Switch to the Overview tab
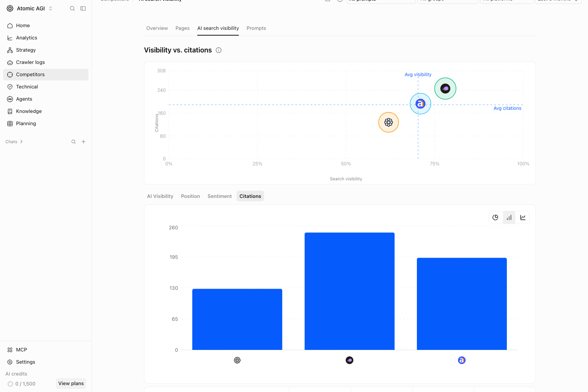Viewport: 588px width, 392px height. 157,28
